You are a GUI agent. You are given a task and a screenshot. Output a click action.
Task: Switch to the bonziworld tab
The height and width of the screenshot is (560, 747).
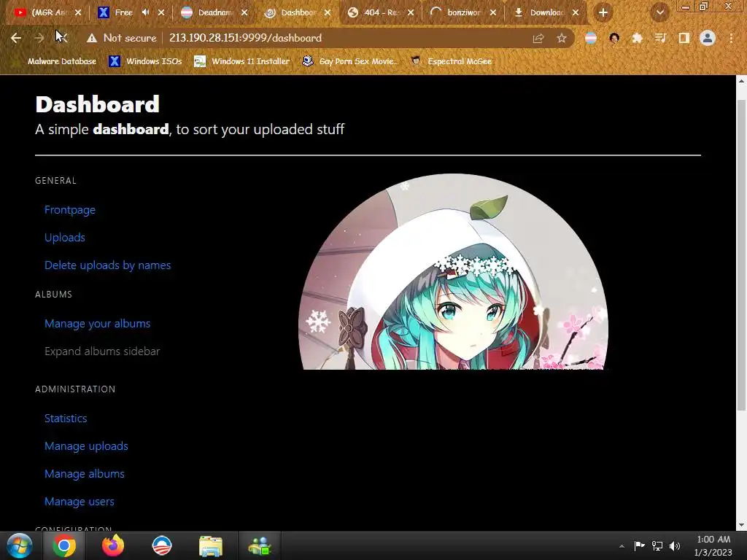(x=463, y=12)
